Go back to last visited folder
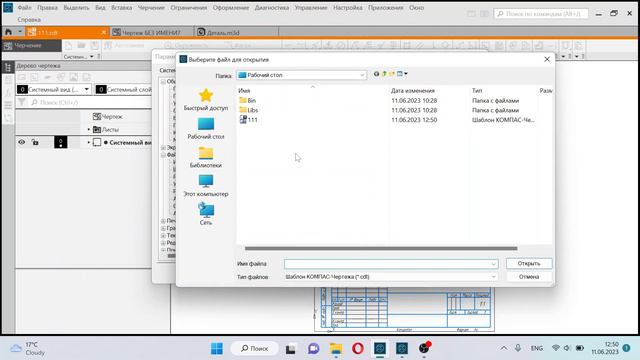This screenshot has height=360, width=640. click(376, 74)
